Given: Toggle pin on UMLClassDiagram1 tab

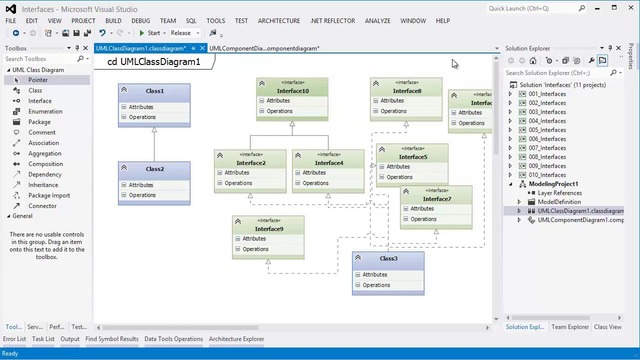Looking at the screenshot, I should tap(193, 48).
